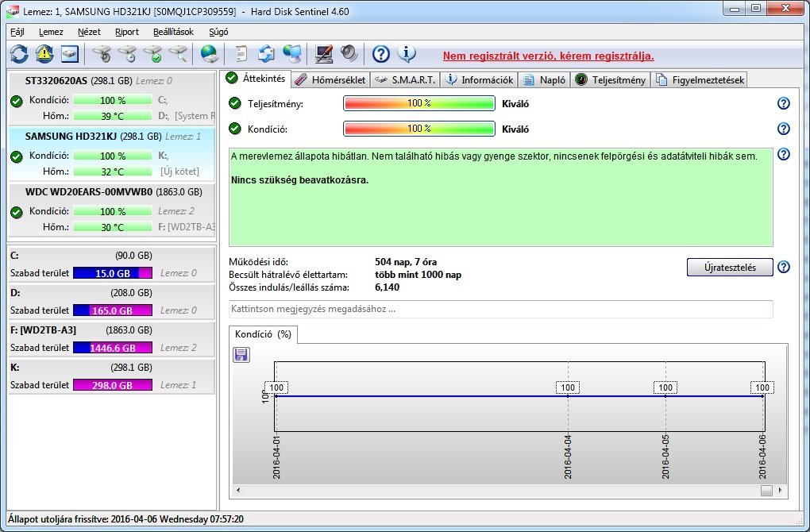Click the Állapot utoljára frissítve status bar text
Viewport: 810px width, 532px height.
[x=125, y=519]
